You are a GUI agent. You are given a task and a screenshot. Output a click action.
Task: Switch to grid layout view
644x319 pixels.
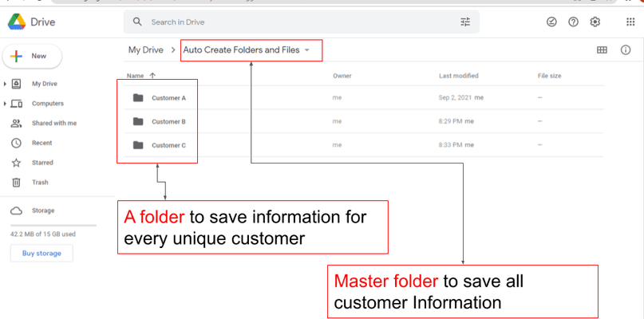pyautogui.click(x=602, y=50)
